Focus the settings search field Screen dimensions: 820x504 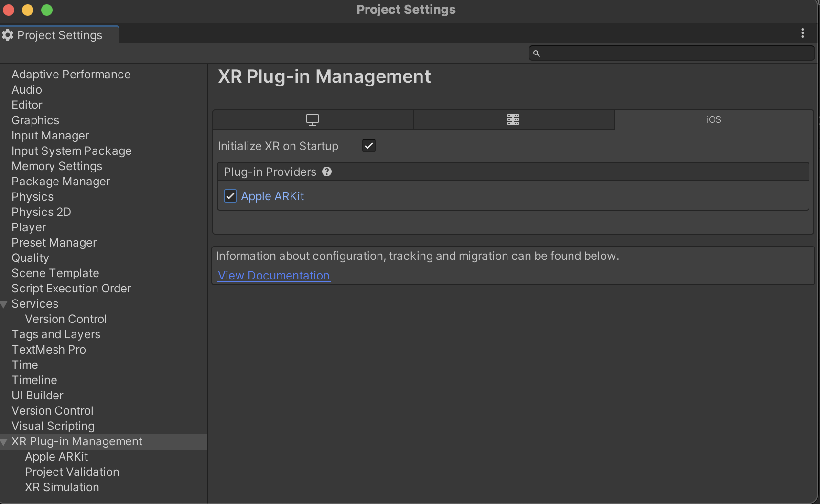click(x=671, y=54)
